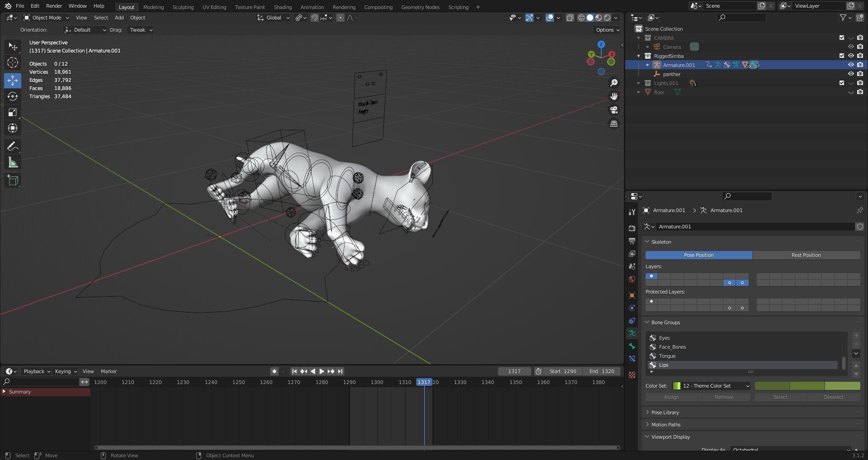868x460 pixels.
Task: Expand Armature.001 in outliner
Action: coord(647,65)
